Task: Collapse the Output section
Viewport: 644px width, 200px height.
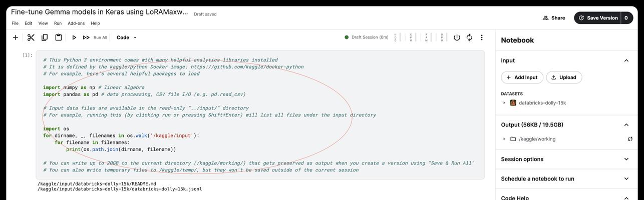Action: [626, 125]
